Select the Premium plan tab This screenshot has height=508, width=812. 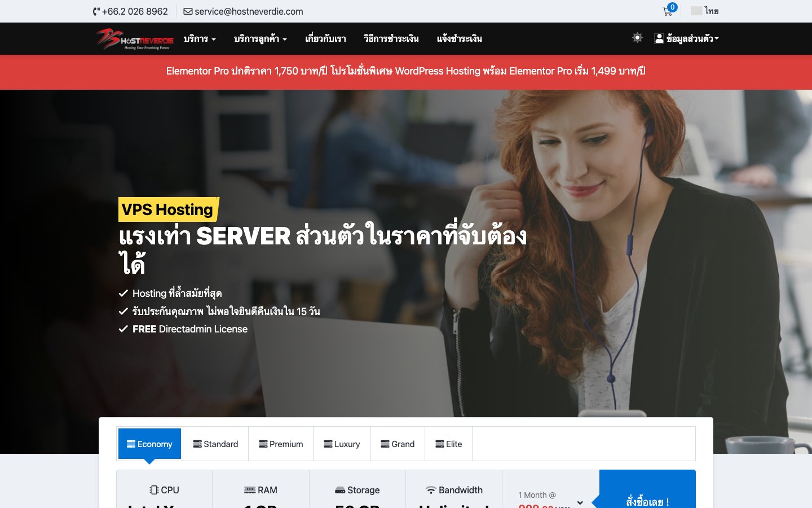[281, 444]
